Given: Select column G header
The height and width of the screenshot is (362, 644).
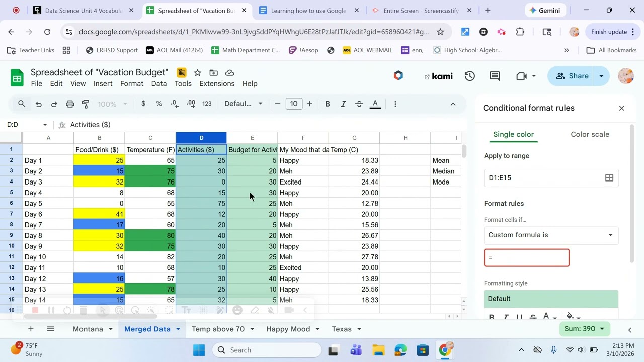Looking at the screenshot, I should 354,138.
